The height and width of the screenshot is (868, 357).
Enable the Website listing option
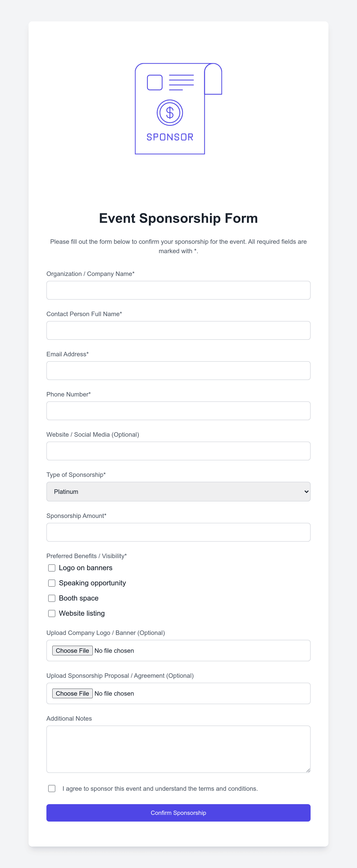tap(52, 613)
